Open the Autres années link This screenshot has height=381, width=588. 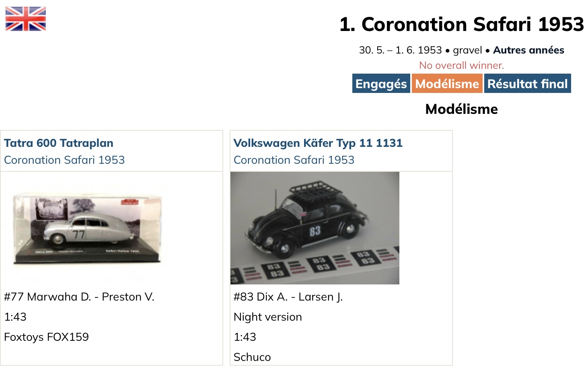pyautogui.click(x=528, y=50)
